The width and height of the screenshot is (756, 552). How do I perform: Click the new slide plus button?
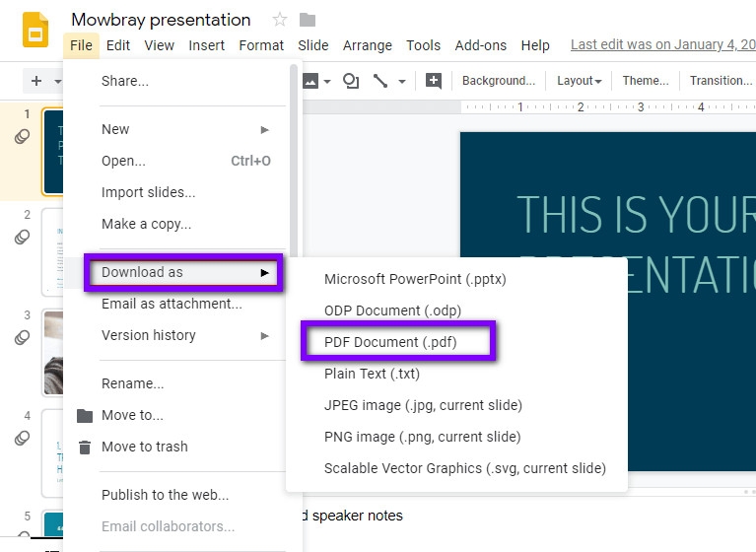pos(36,81)
